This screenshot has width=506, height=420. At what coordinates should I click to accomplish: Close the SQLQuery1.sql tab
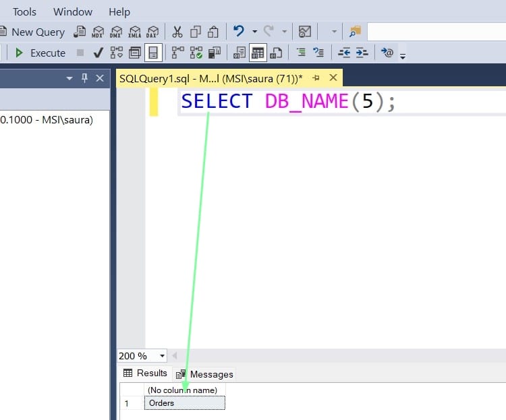click(333, 78)
